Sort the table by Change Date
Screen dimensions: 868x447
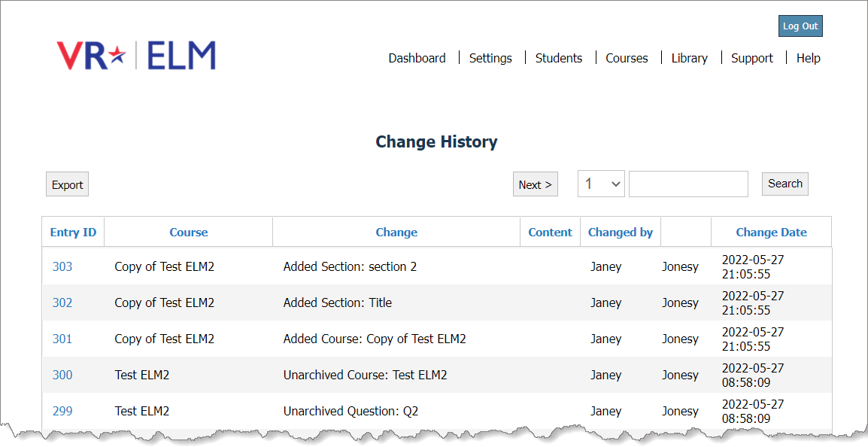tap(771, 233)
